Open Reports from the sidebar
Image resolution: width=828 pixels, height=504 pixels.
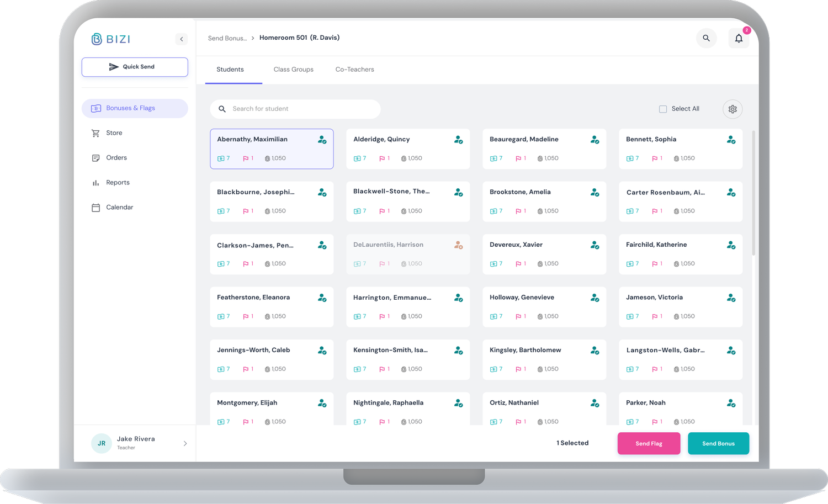tap(135, 183)
